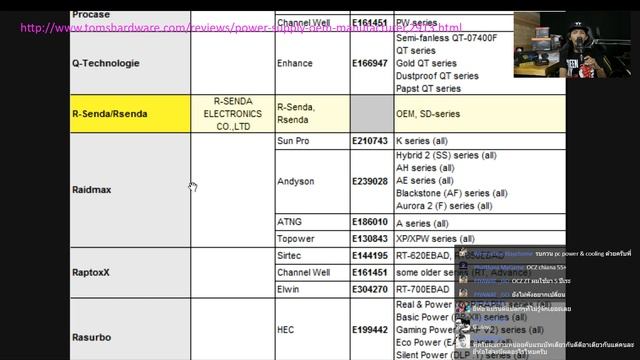Click the yellow R-Senda/Rsenda brand cell
The image size is (640, 360).
(x=130, y=114)
